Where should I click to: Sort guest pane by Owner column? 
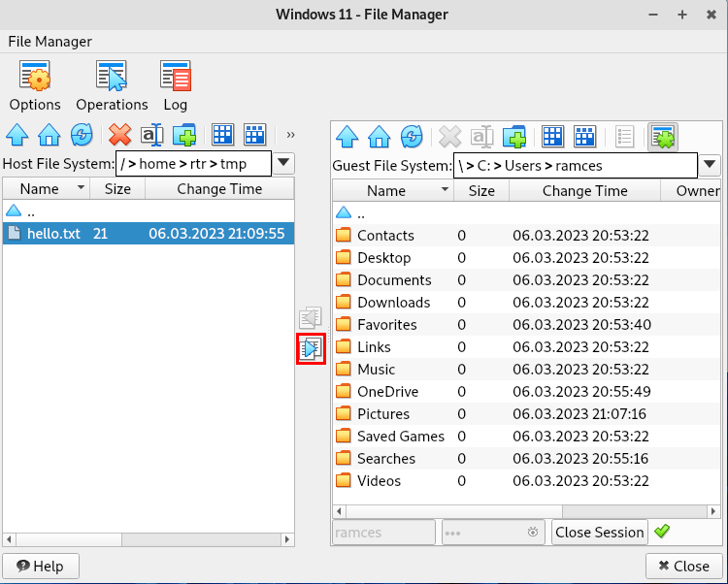(691, 191)
